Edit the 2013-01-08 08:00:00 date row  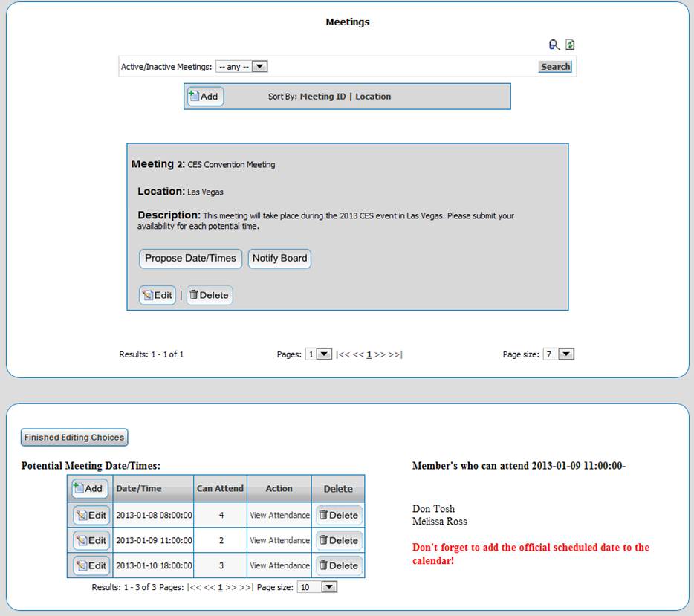tap(91, 516)
